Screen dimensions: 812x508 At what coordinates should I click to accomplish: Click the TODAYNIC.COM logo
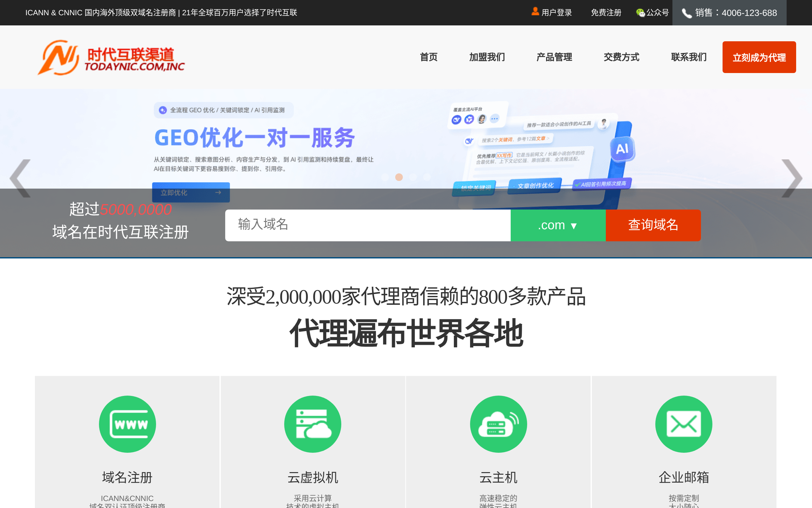click(x=111, y=57)
